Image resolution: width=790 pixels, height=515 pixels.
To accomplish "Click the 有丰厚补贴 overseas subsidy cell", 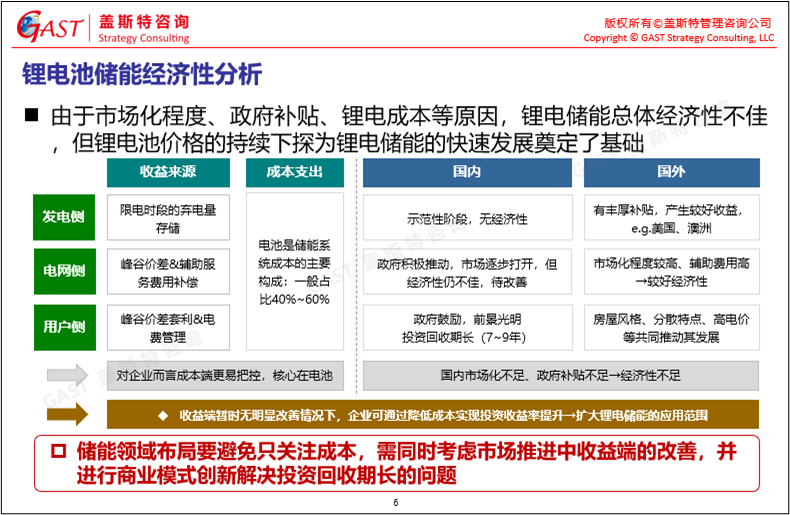I will pos(671,218).
